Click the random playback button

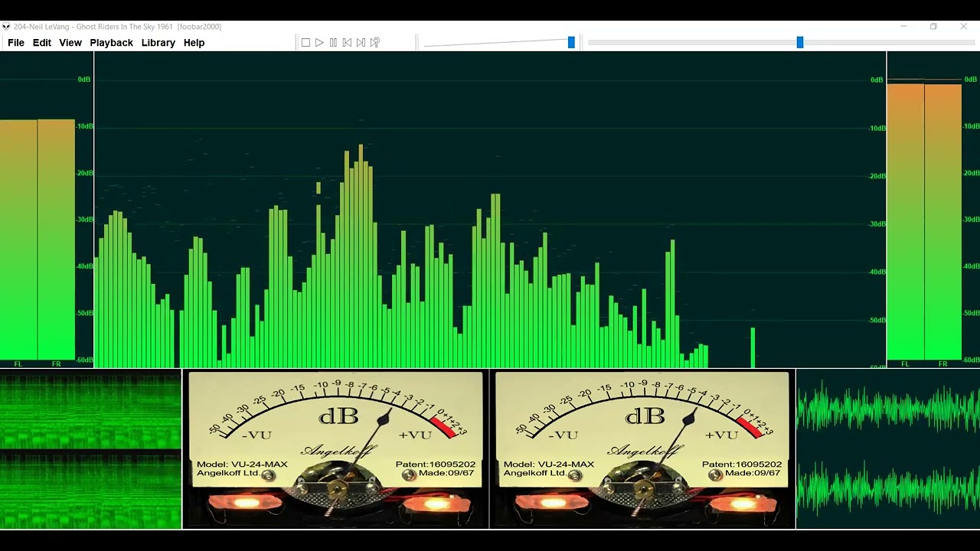coord(374,43)
